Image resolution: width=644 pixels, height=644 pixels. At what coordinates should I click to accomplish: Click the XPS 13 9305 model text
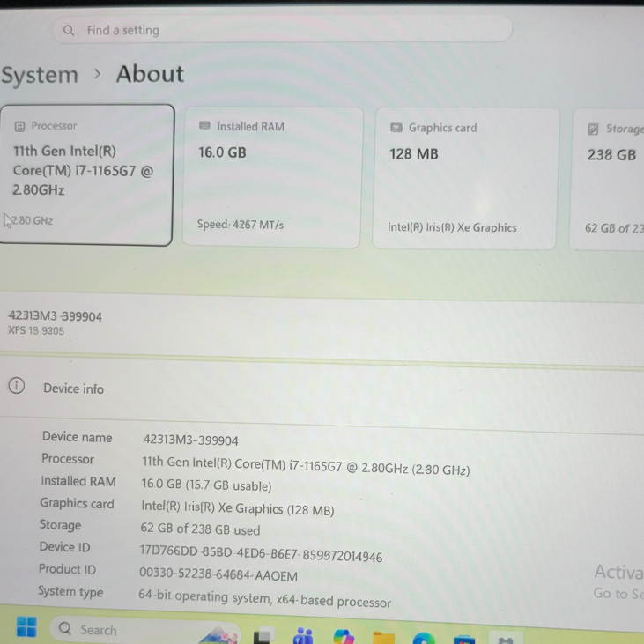click(x=36, y=330)
